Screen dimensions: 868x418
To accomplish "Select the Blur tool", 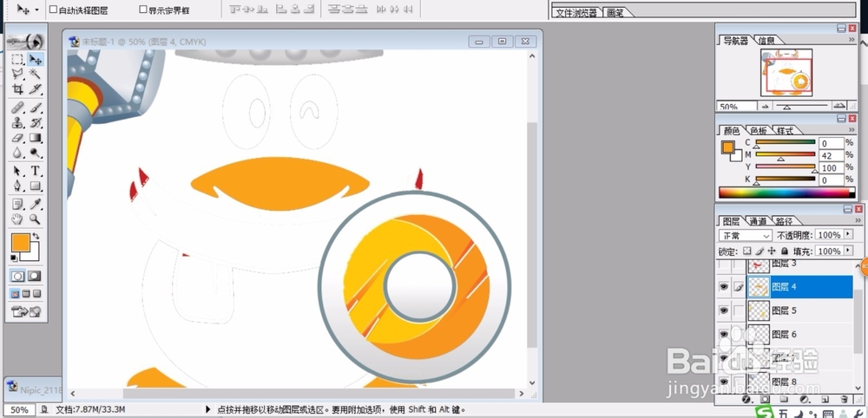I will (x=17, y=152).
